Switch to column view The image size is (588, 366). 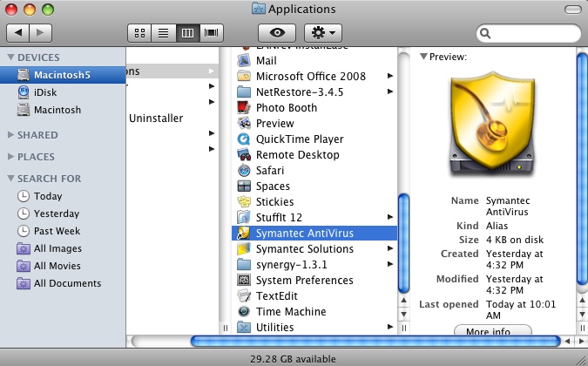coord(187,33)
